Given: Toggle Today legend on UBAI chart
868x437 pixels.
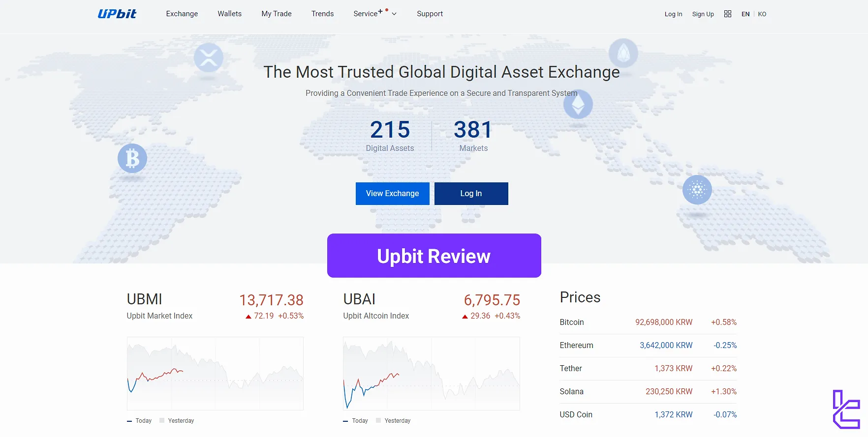Looking at the screenshot, I should [x=356, y=421].
